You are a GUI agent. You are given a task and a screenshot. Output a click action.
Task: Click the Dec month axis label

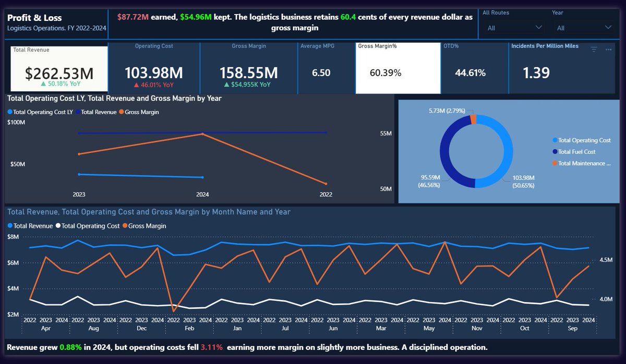[x=141, y=329]
